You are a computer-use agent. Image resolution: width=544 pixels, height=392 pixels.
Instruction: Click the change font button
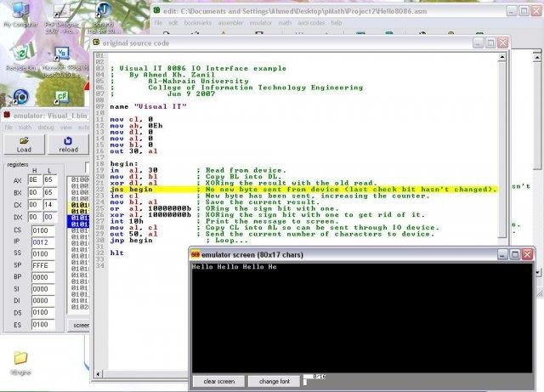pyautogui.click(x=274, y=381)
